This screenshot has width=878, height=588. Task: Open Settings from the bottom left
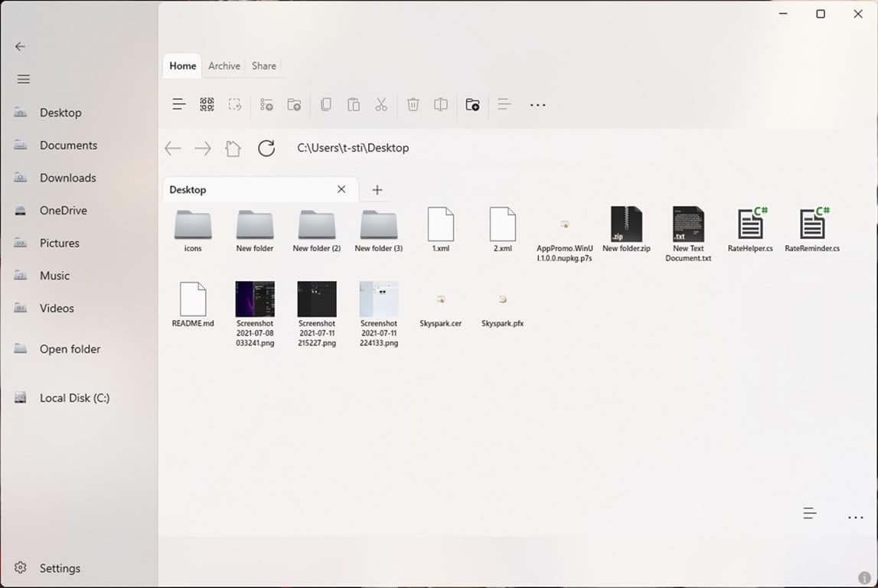(x=59, y=568)
